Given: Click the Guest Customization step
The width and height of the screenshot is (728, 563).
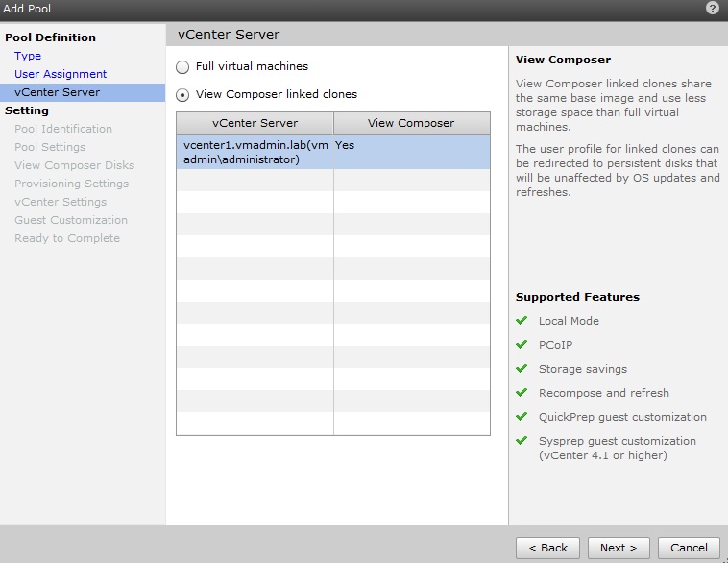Looking at the screenshot, I should pyautogui.click(x=71, y=220).
